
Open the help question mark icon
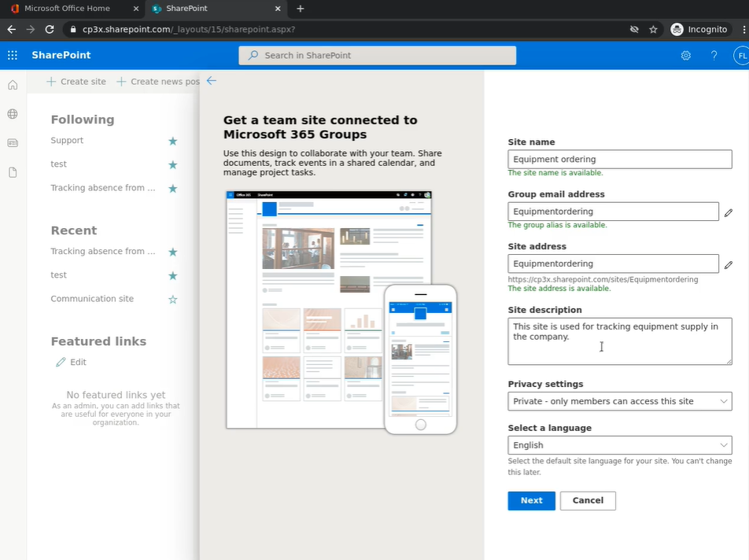tap(714, 55)
